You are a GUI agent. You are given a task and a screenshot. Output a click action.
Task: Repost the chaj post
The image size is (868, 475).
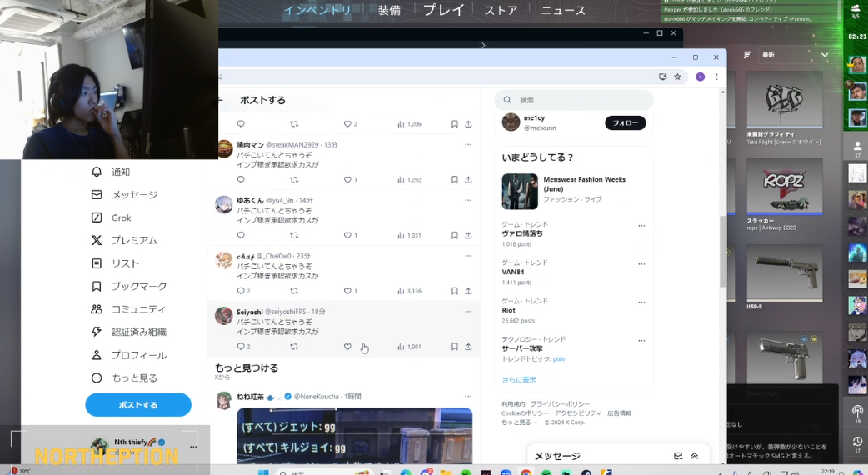pyautogui.click(x=294, y=291)
